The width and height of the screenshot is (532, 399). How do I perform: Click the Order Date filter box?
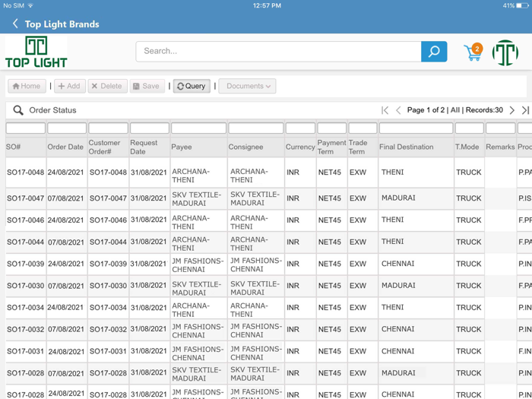(67, 128)
